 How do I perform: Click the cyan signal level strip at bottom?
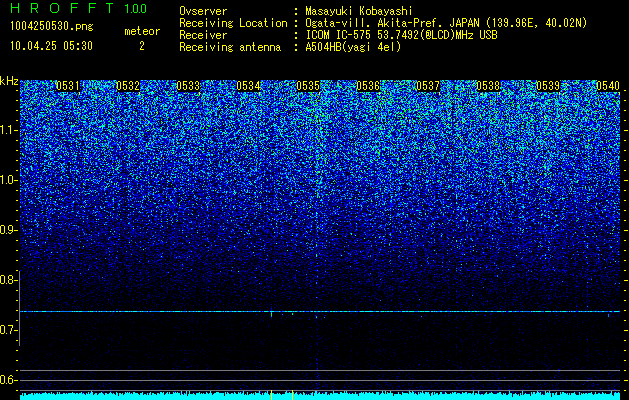point(320,396)
